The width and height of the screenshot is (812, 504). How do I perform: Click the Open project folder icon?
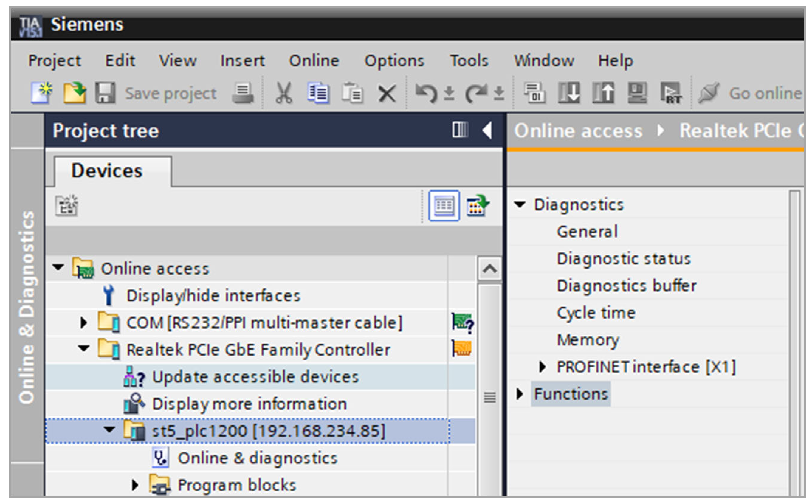74,93
